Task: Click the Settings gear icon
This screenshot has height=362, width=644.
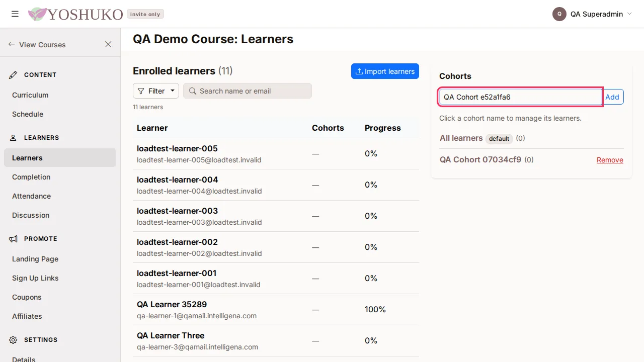Action: tap(14, 340)
